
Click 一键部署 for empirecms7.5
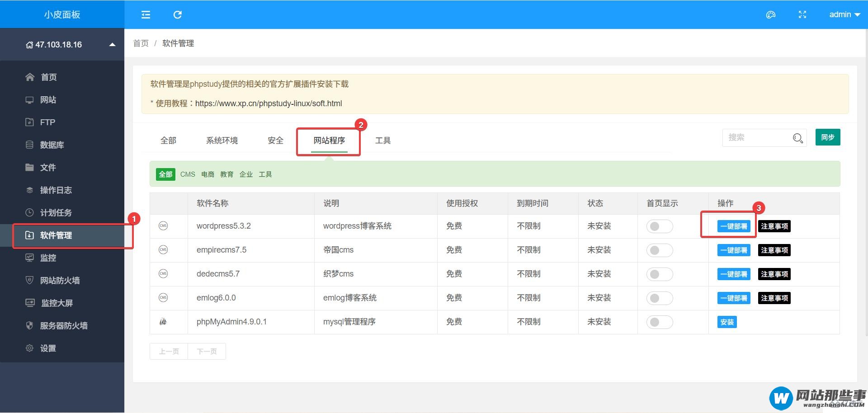(734, 250)
